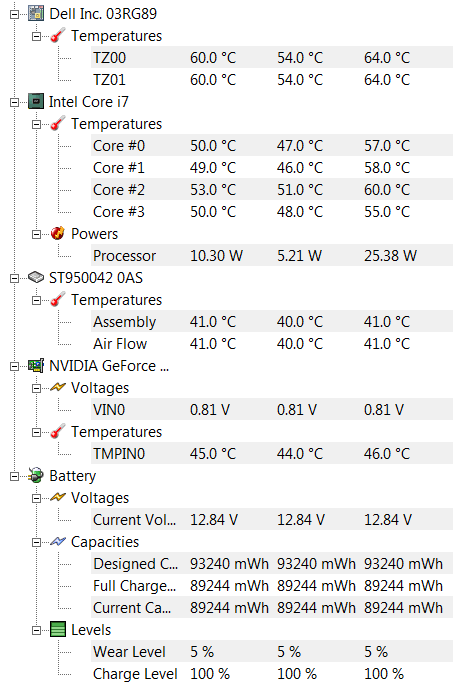Image resolution: width=453 pixels, height=691 pixels.
Task: Collapse the Battery Levels section
Action: (x=36, y=630)
